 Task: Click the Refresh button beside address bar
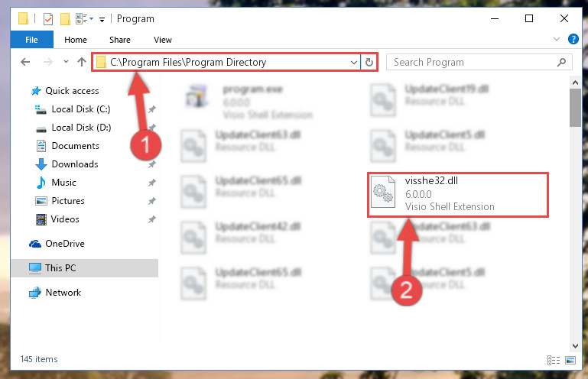(x=369, y=62)
